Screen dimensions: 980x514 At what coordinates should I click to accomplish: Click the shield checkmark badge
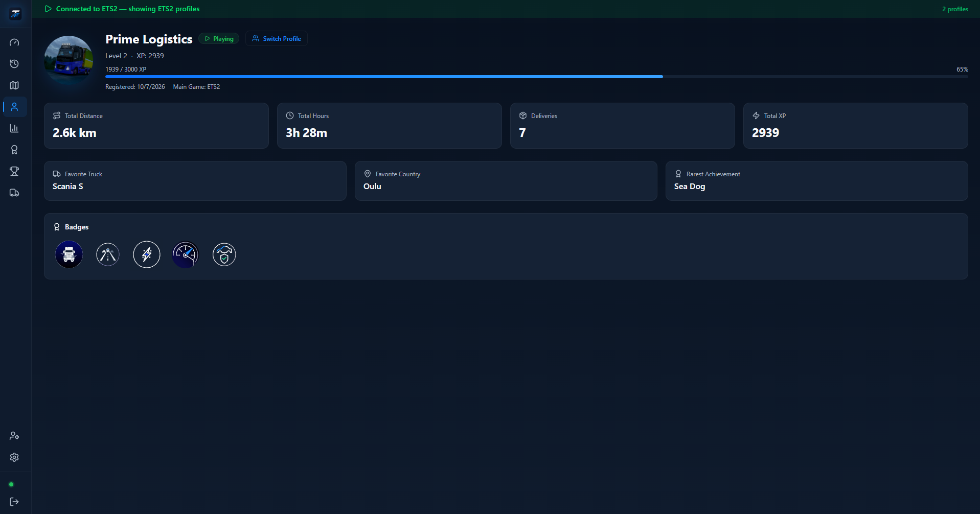224,254
